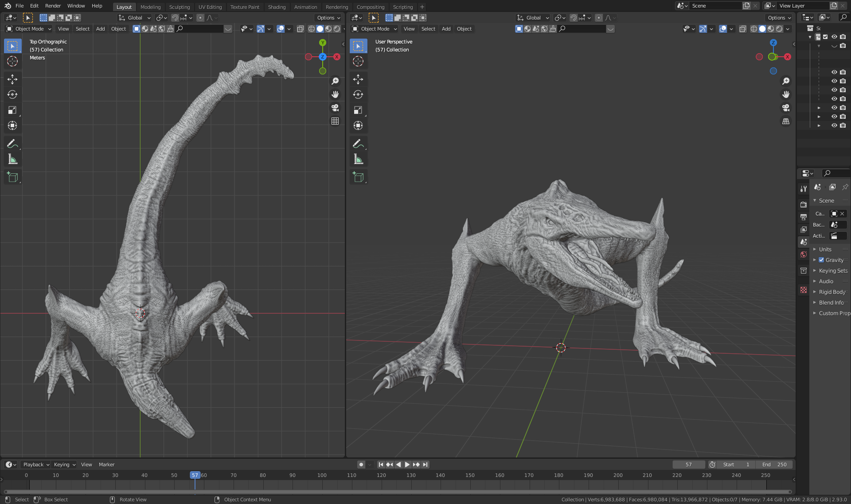This screenshot has width=851, height=504.
Task: Click frame 100 on the timeline ruler
Action: click(x=322, y=475)
